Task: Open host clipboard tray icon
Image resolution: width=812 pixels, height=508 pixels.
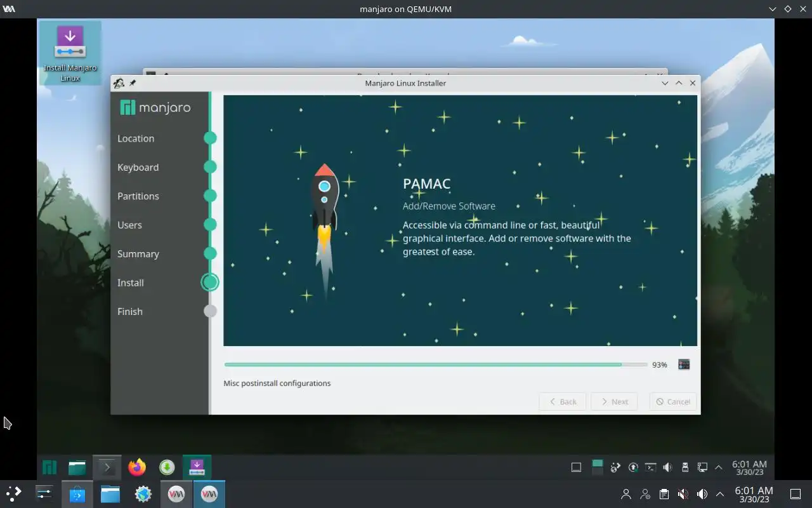Action: click(664, 494)
